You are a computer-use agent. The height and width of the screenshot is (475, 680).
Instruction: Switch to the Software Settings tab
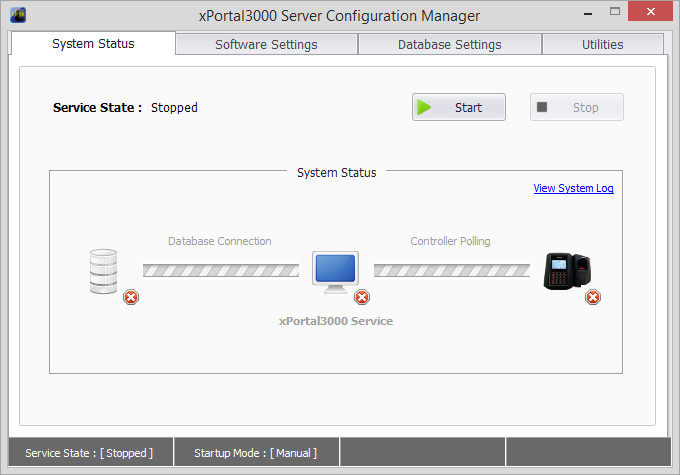coord(266,44)
